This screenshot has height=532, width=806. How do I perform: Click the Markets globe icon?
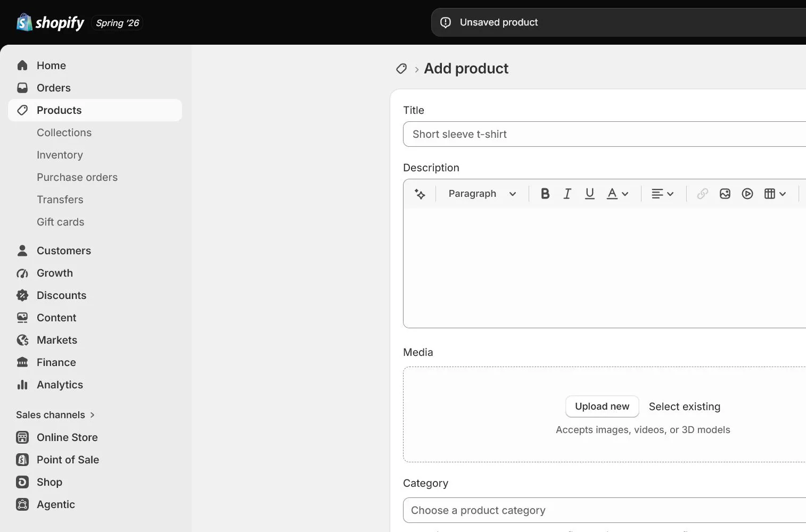pyautogui.click(x=22, y=340)
